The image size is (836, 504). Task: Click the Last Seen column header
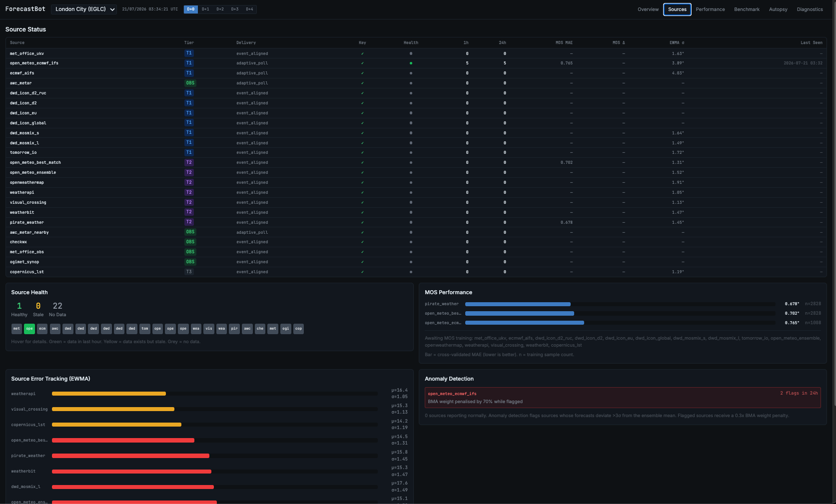812,42
